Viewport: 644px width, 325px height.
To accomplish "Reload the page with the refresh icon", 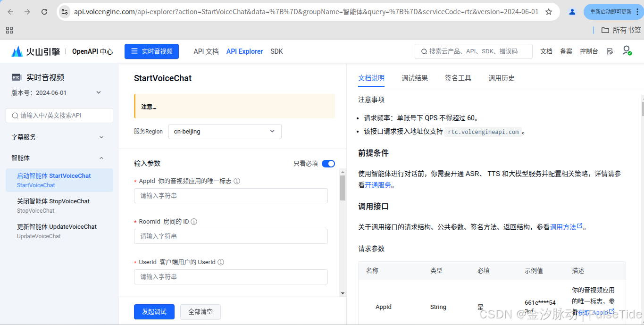I will pos(44,12).
